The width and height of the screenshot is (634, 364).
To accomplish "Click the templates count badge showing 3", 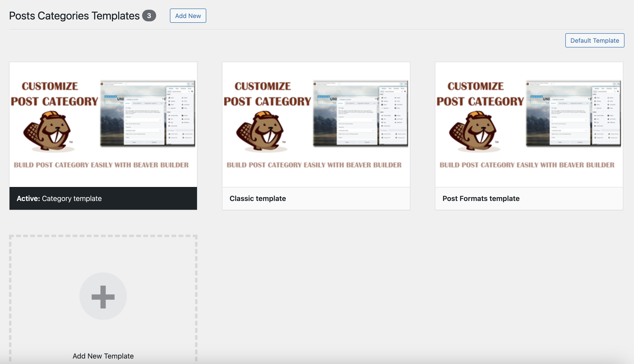I will tap(149, 16).
